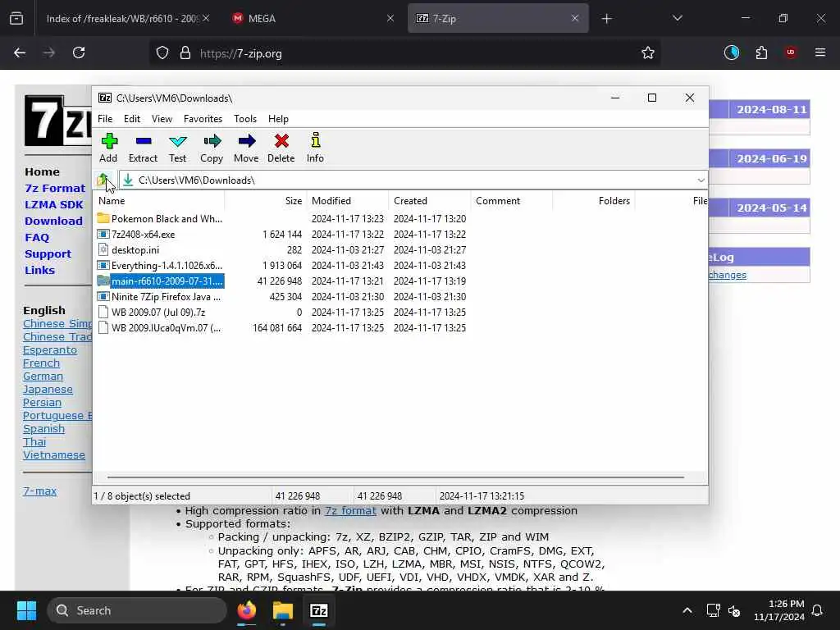Viewport: 840px width, 630px height.
Task: Open Firefox application hamburger menu
Action: (820, 52)
